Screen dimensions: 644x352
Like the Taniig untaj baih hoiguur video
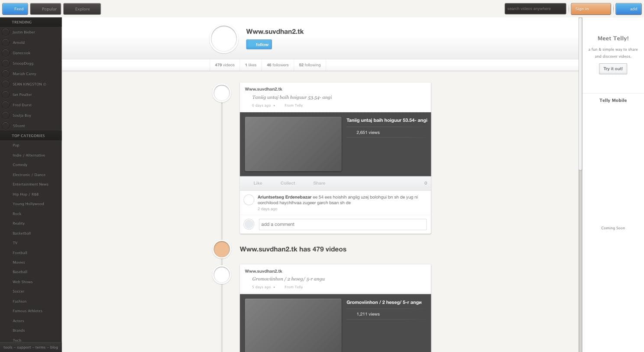click(258, 183)
